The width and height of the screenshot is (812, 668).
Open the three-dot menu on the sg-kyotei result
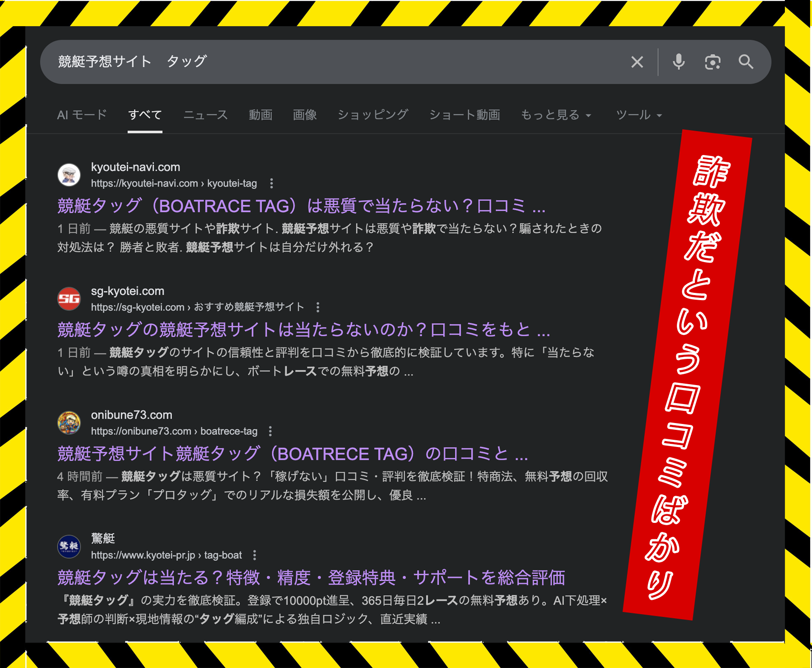[319, 307]
